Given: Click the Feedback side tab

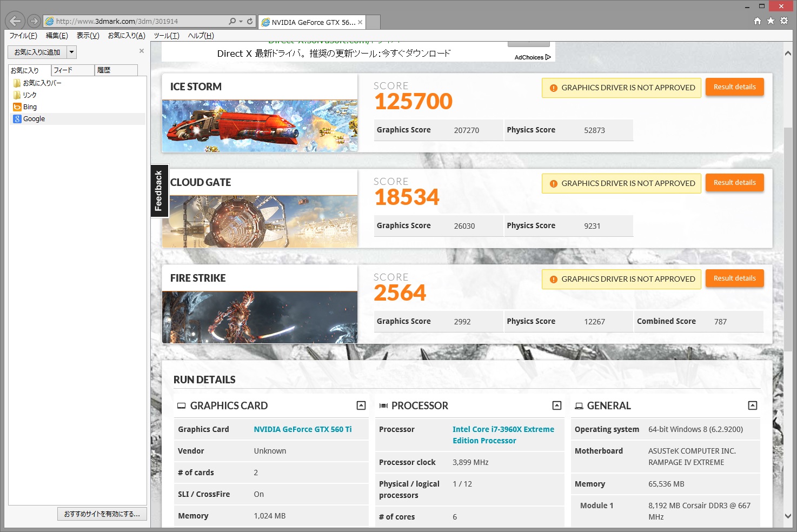Looking at the screenshot, I should [x=159, y=191].
